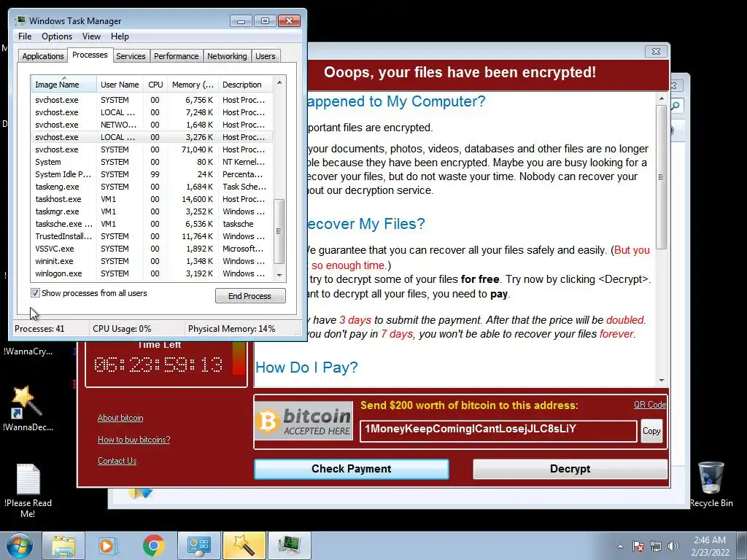Switch to the Applications tab

[x=43, y=55]
